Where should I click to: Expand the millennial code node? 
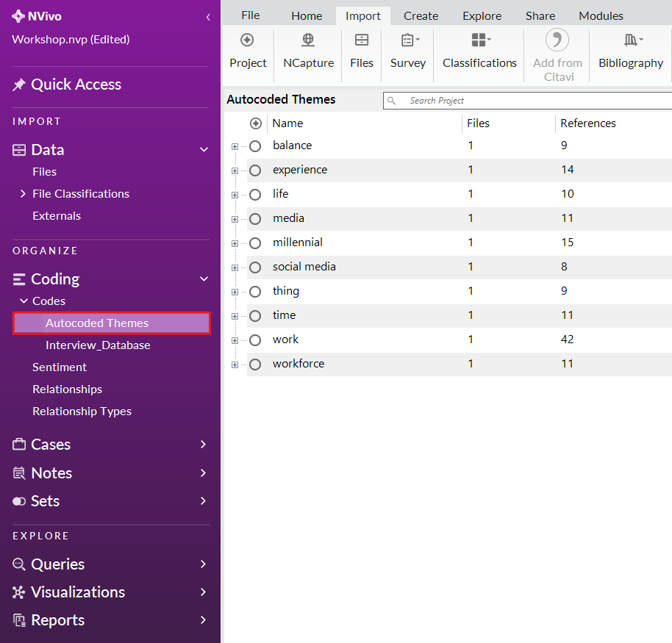click(235, 244)
